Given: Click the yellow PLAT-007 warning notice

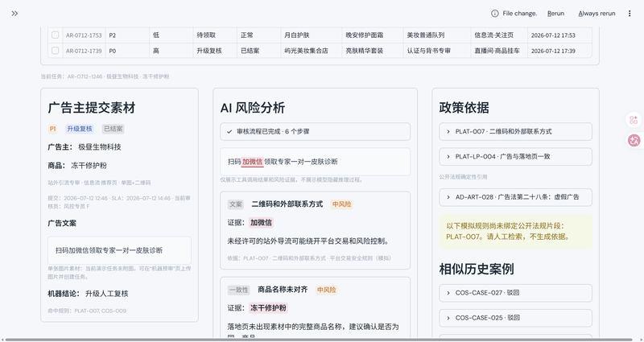Looking at the screenshot, I should tap(515, 232).
